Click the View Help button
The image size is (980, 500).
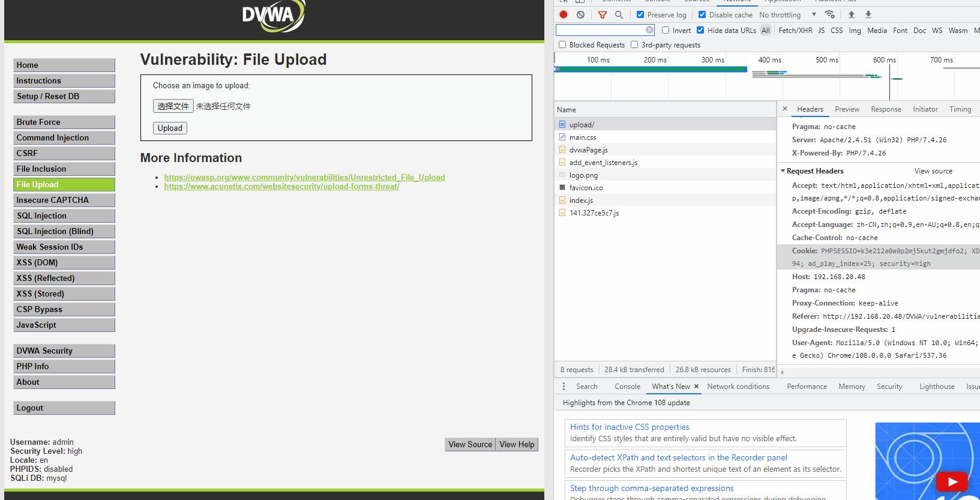(517, 444)
